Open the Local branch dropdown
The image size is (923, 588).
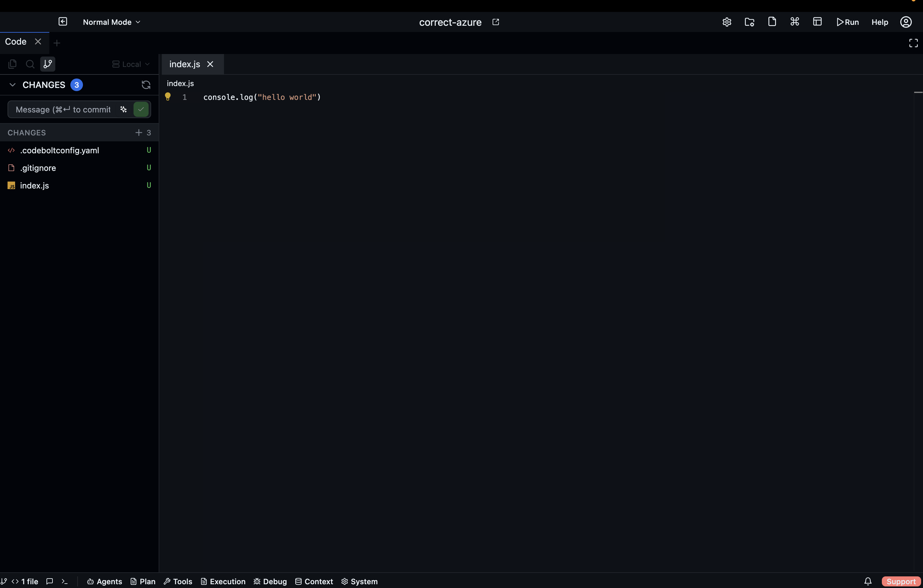point(131,64)
